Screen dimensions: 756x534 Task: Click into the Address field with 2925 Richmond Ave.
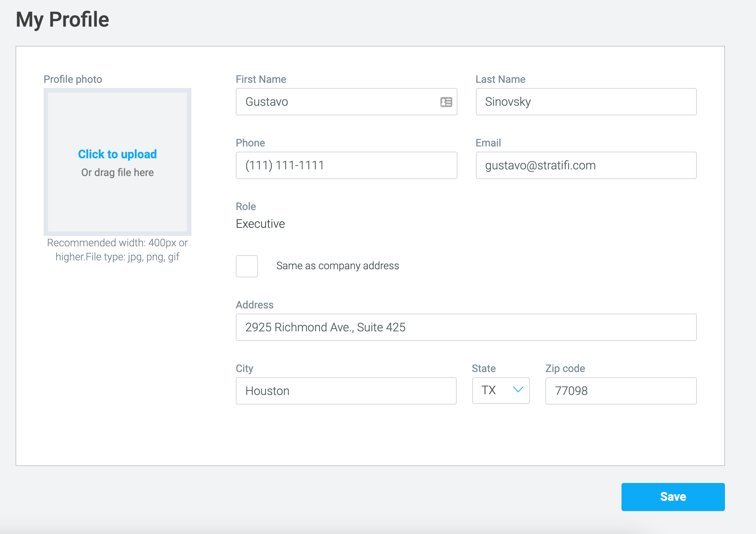tap(466, 327)
